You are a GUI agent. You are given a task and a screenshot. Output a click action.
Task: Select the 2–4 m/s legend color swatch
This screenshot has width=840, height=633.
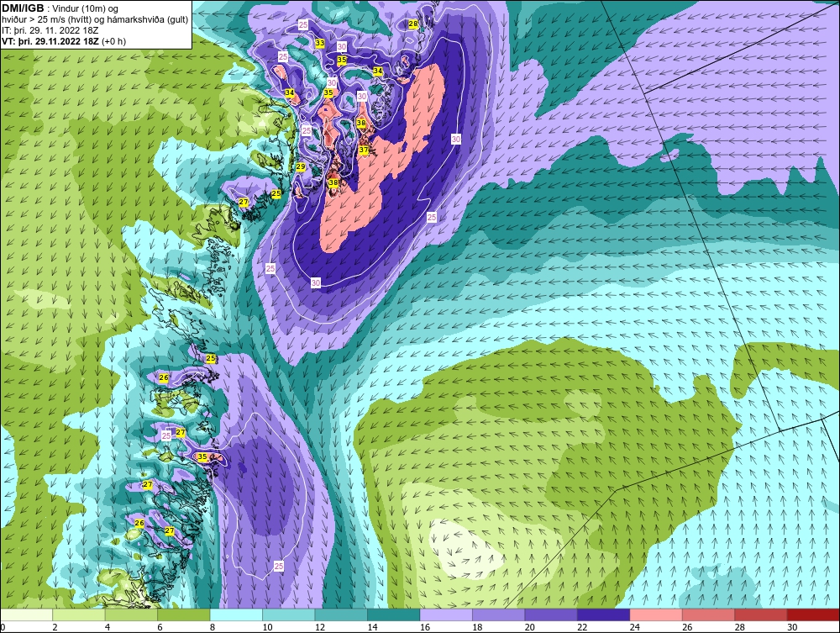79,615
